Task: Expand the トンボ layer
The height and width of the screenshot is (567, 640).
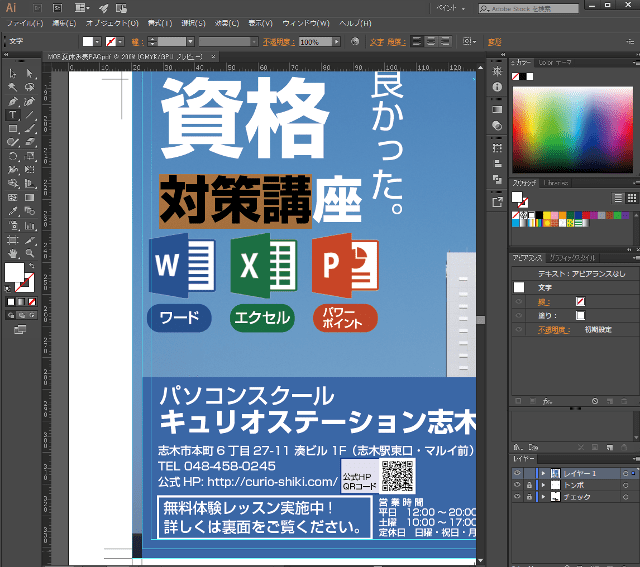Action: (543, 485)
